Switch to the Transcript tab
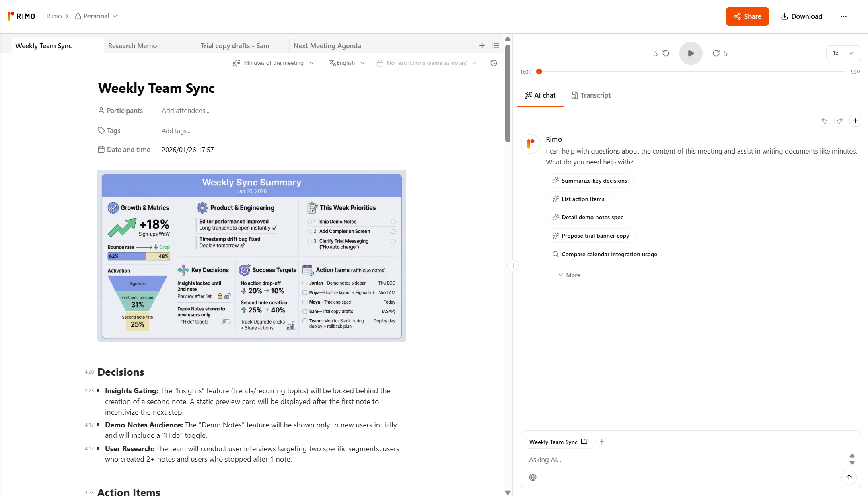 coord(591,95)
